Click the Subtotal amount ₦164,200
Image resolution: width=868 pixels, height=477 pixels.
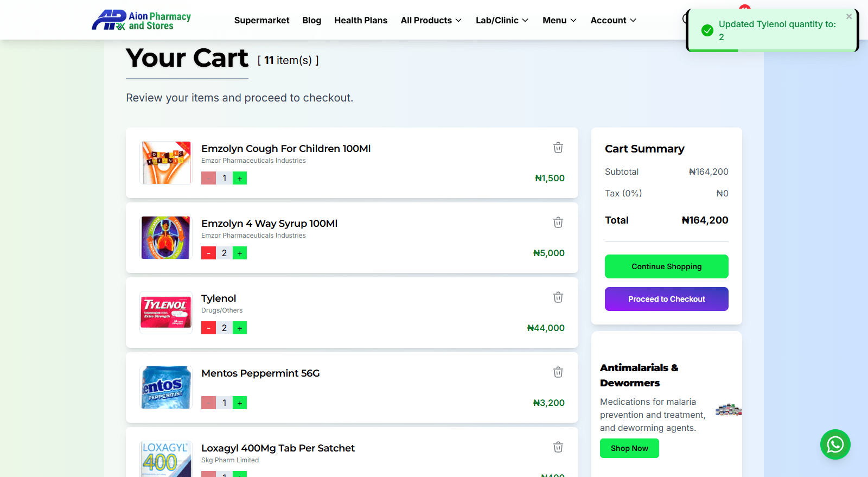coord(709,171)
